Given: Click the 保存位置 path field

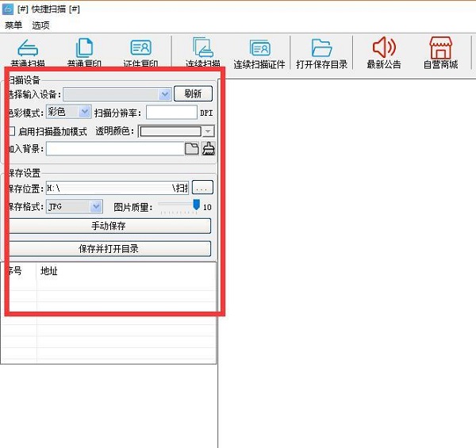Looking at the screenshot, I should coord(117,188).
